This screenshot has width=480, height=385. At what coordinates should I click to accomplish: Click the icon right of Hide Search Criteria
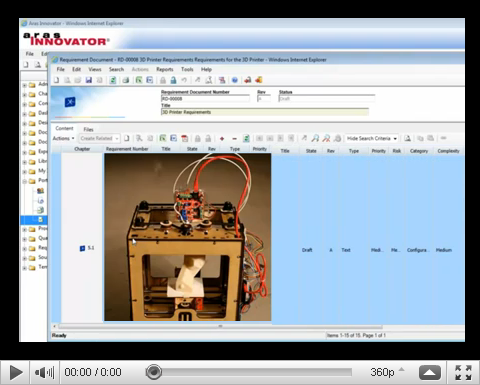(407, 138)
